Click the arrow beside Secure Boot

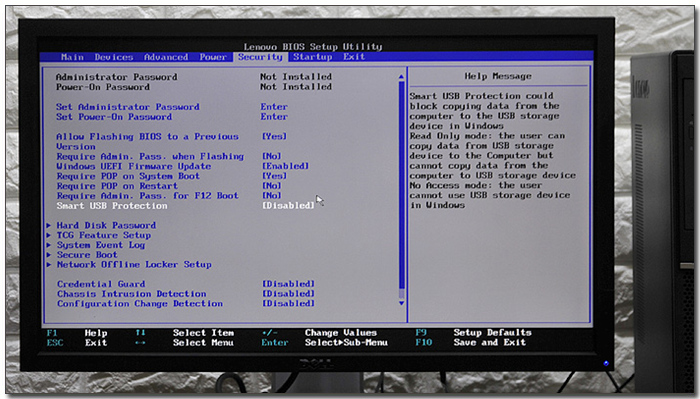pos(49,254)
